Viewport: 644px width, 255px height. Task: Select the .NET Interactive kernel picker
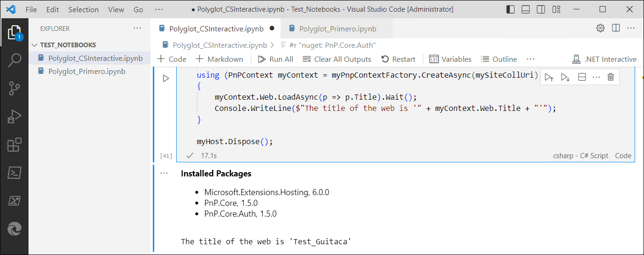tap(604, 59)
